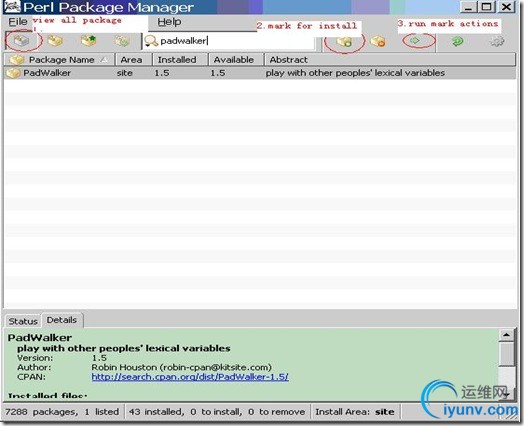The image size is (524, 426).
Task: Close the Perl Package Manager window
Action: [x=507, y=7]
